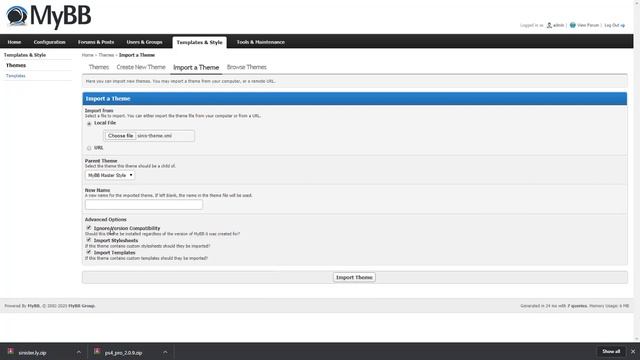Open the Tools & Maintenance menu
Image resolution: width=640 pixels, height=360 pixels.
260,42
